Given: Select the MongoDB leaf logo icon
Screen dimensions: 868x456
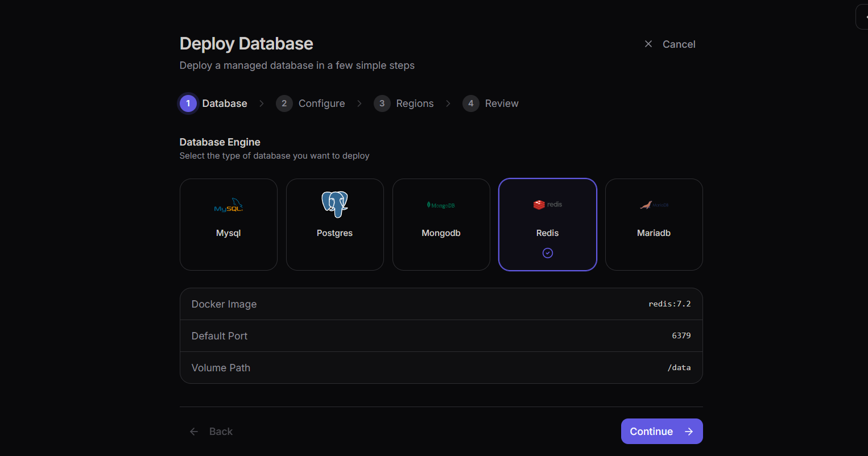Looking at the screenshot, I should [x=428, y=204].
